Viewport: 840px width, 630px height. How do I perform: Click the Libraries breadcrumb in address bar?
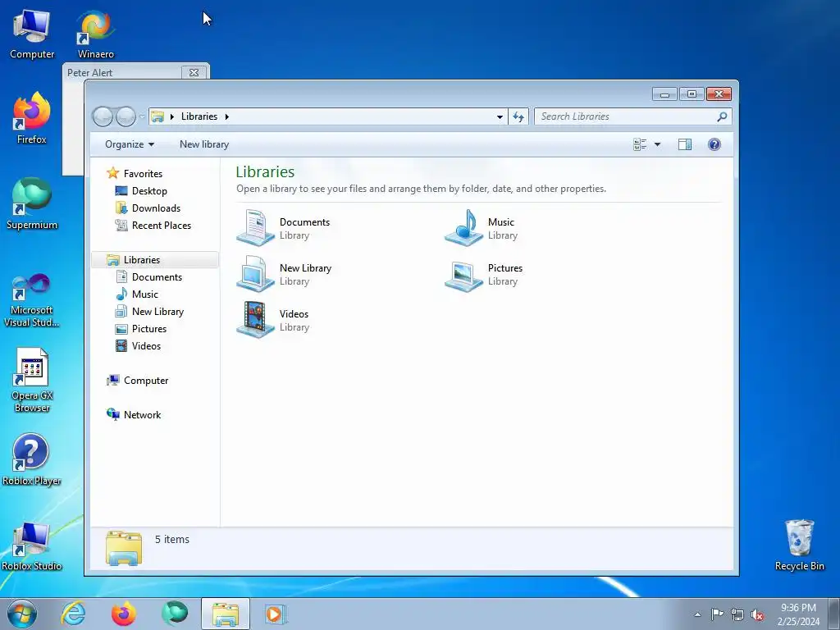tap(199, 116)
